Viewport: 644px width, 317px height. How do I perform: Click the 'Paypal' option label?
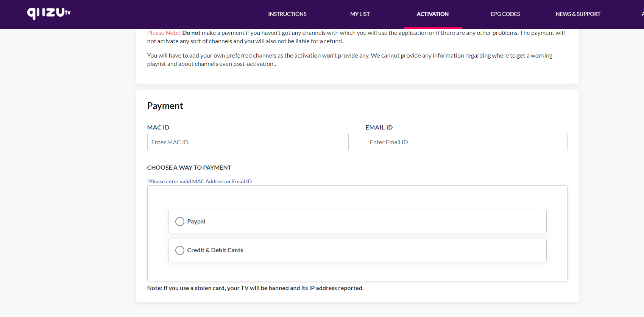(196, 222)
